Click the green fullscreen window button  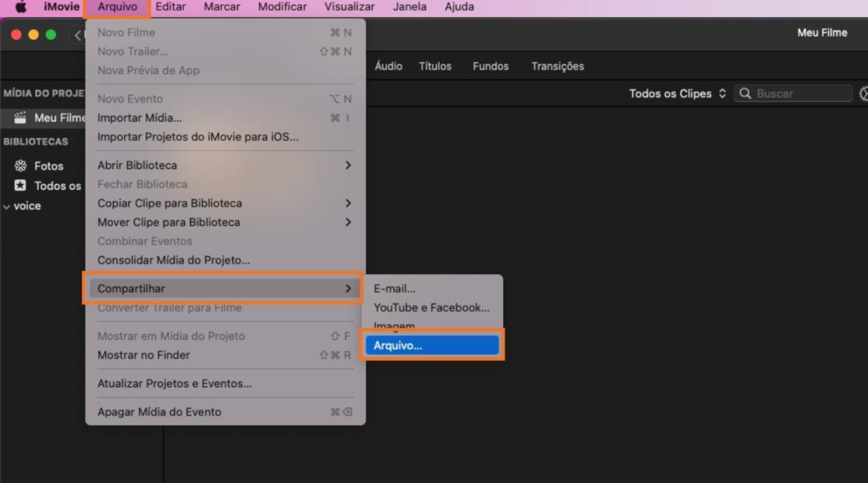click(51, 35)
